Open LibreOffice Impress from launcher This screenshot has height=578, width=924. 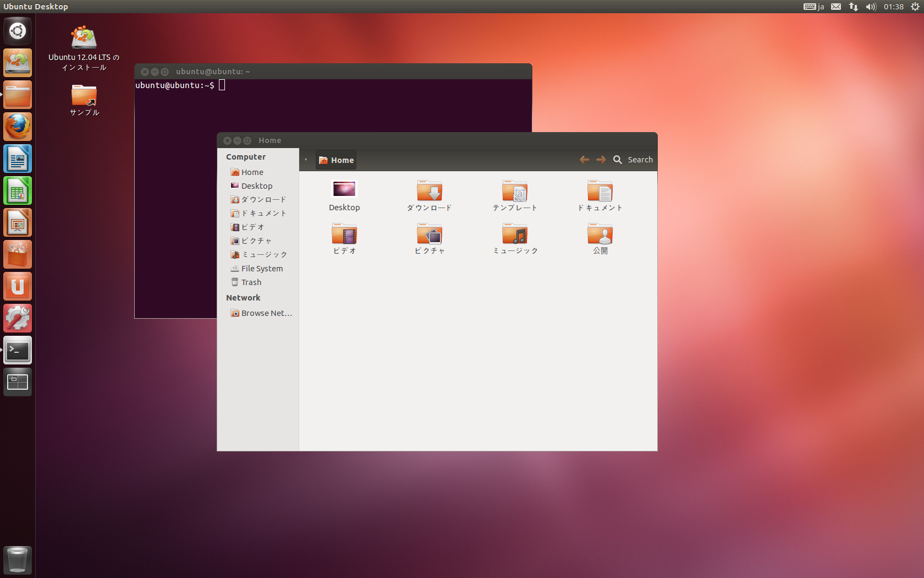tap(18, 222)
